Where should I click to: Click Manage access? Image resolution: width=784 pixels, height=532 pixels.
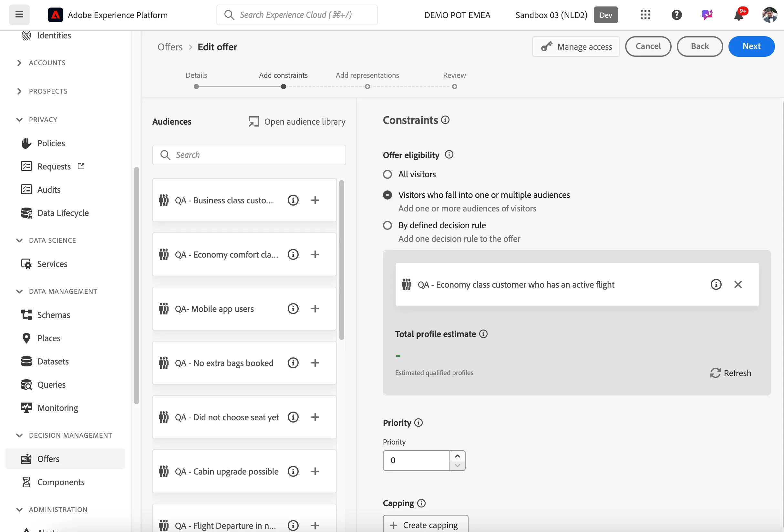[576, 46]
